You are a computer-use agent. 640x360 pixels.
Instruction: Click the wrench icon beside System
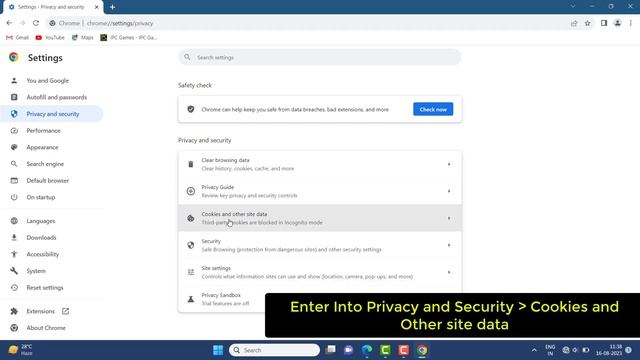[x=14, y=271]
